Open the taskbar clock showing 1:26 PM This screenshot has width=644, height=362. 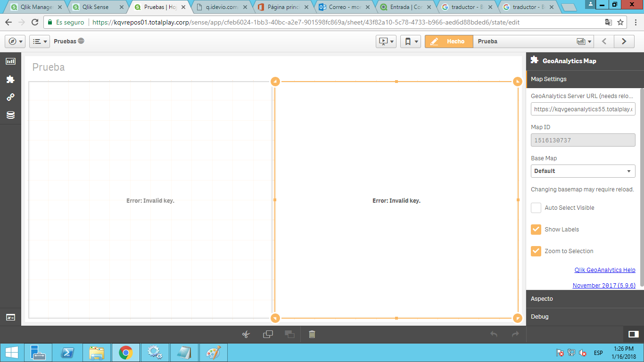[x=624, y=353]
